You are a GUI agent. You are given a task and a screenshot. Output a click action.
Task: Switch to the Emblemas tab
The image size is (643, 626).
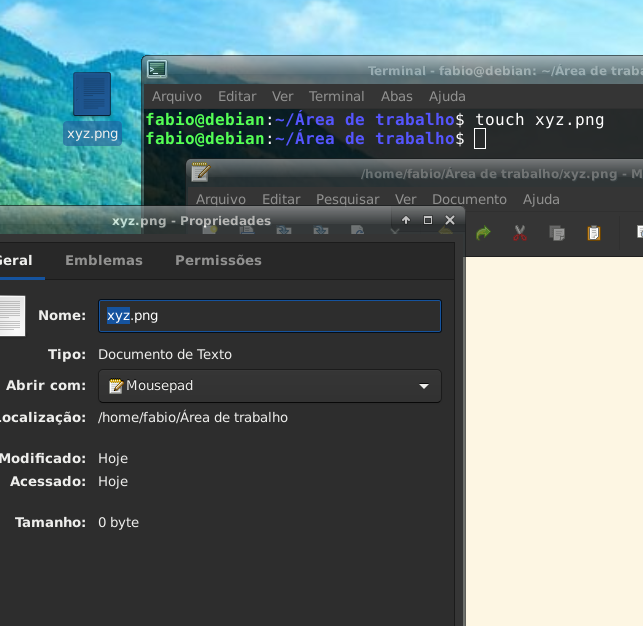pyautogui.click(x=104, y=260)
